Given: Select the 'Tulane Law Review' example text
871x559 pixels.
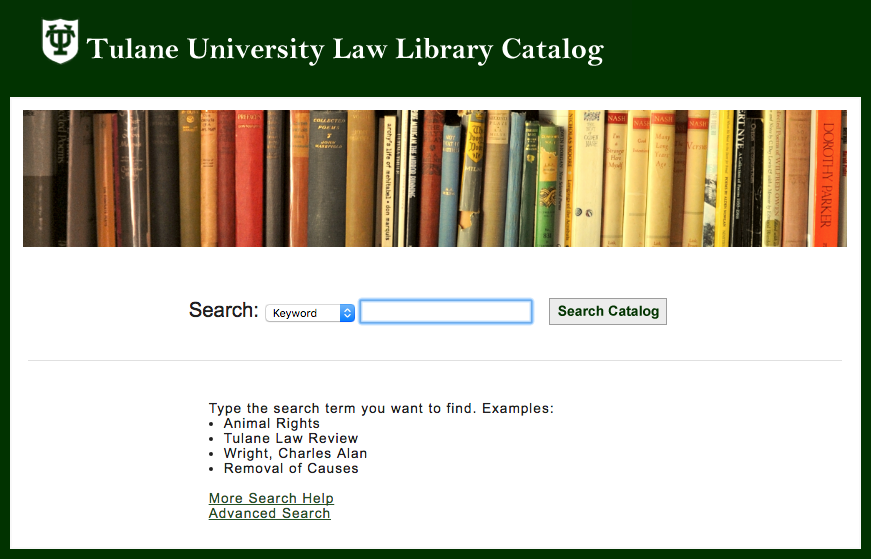Looking at the screenshot, I should [291, 438].
